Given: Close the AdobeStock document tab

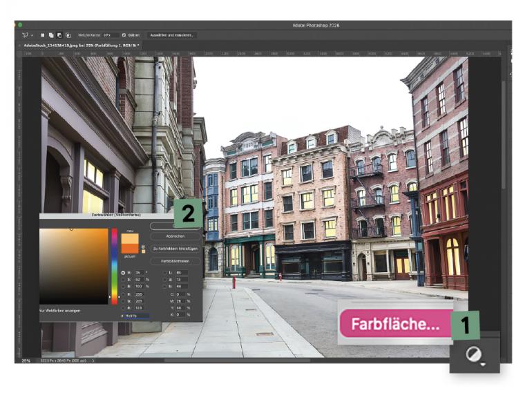Looking at the screenshot, I should (x=19, y=45).
